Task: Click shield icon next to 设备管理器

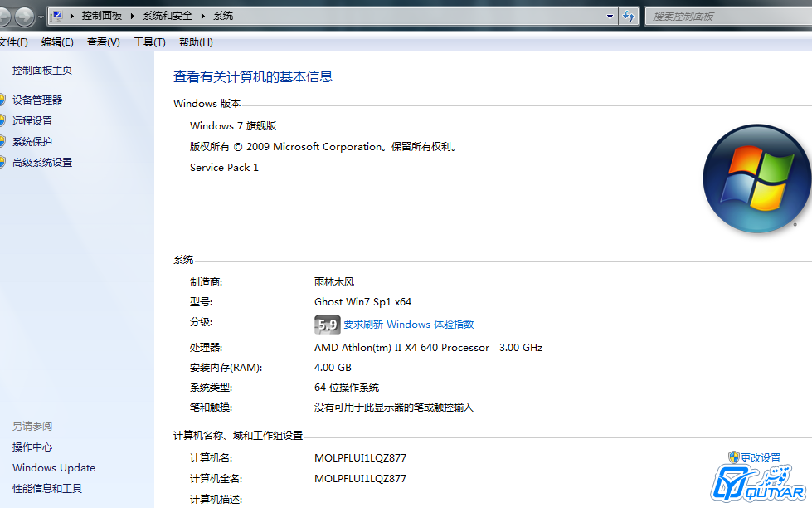Action: [2, 100]
